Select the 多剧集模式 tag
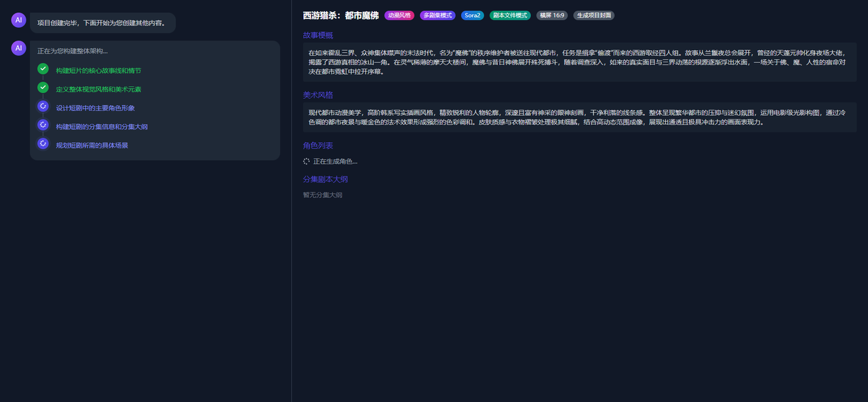Image resolution: width=868 pixels, height=402 pixels. pyautogui.click(x=437, y=15)
